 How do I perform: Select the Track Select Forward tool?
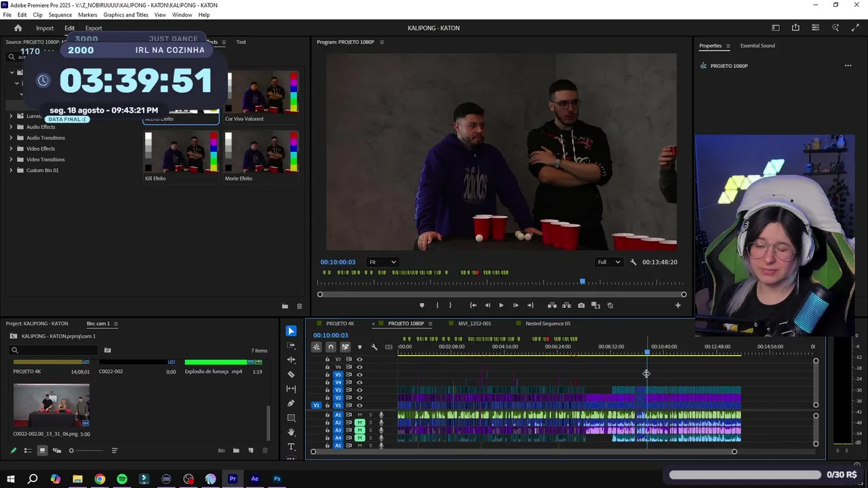291,345
